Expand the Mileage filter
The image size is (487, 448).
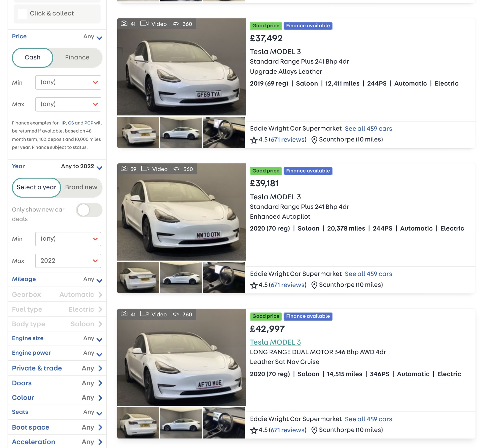[x=57, y=280]
